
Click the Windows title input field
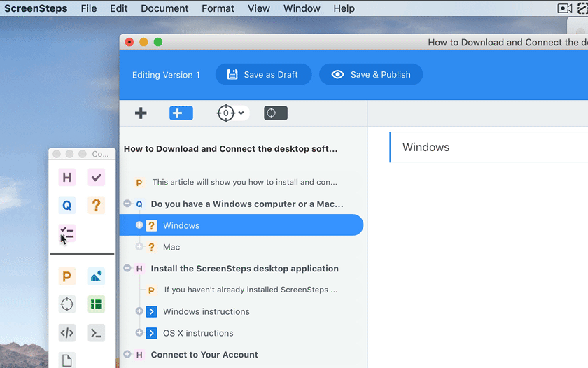click(489, 147)
